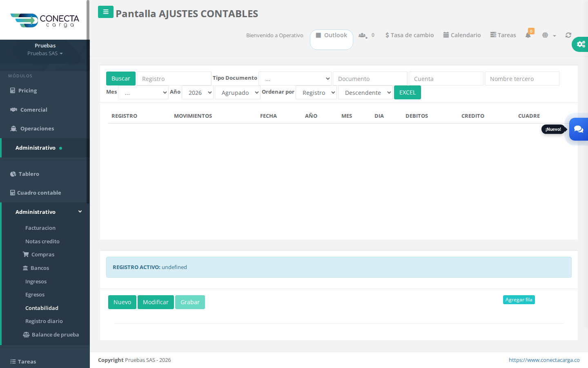This screenshot has width=588, height=368.
Task: Click the users group icon
Action: [x=362, y=35]
